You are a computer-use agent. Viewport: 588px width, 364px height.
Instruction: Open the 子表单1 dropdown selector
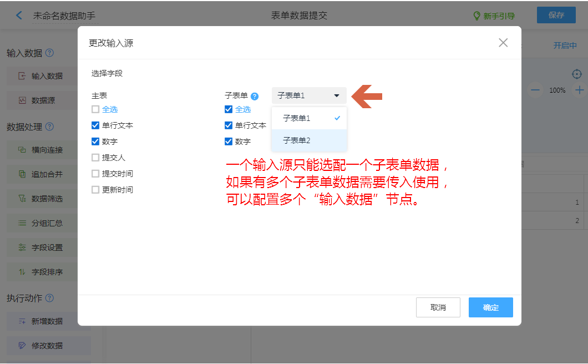click(x=309, y=95)
